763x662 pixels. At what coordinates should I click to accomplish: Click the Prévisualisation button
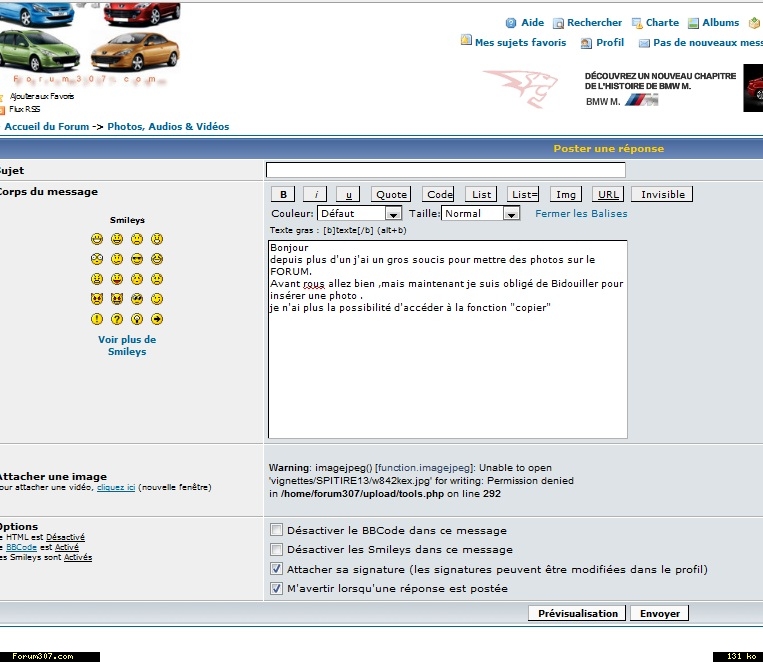[x=577, y=613]
